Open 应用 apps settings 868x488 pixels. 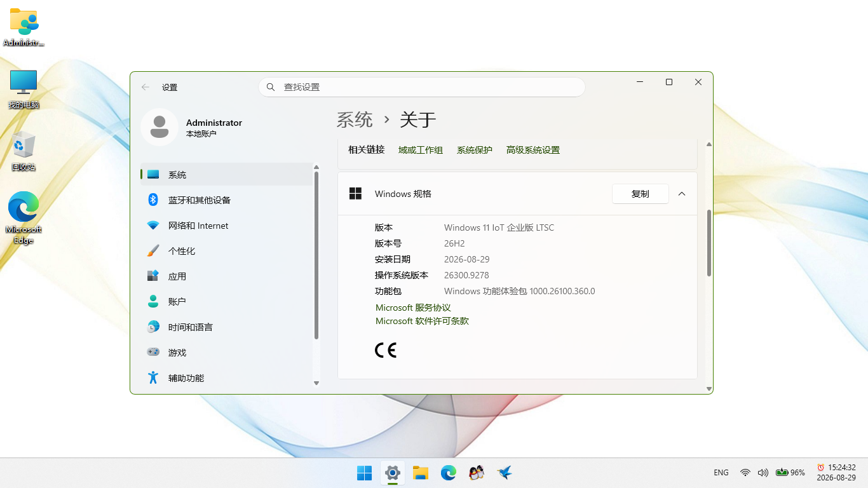click(226, 276)
